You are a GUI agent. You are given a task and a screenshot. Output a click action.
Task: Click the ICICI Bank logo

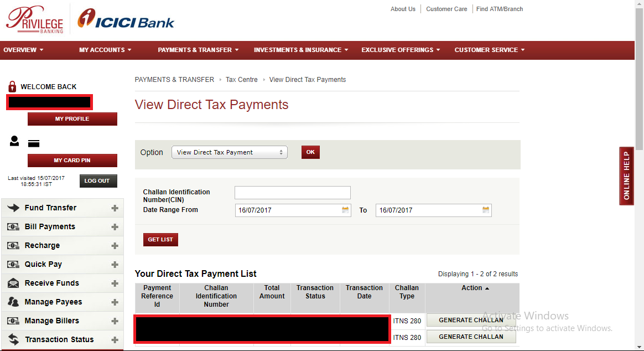pos(126,19)
